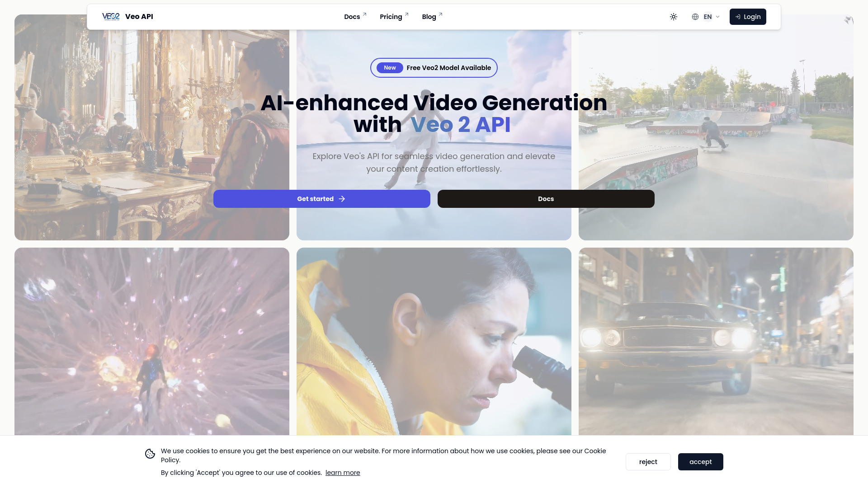The height and width of the screenshot is (488, 868).
Task: Reject cookies using the reject button
Action: click(x=648, y=462)
